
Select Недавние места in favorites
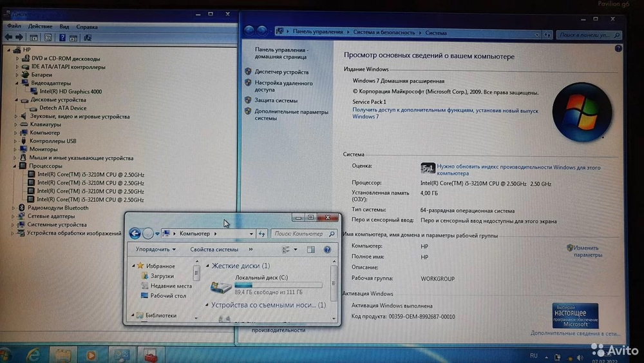pos(171,286)
